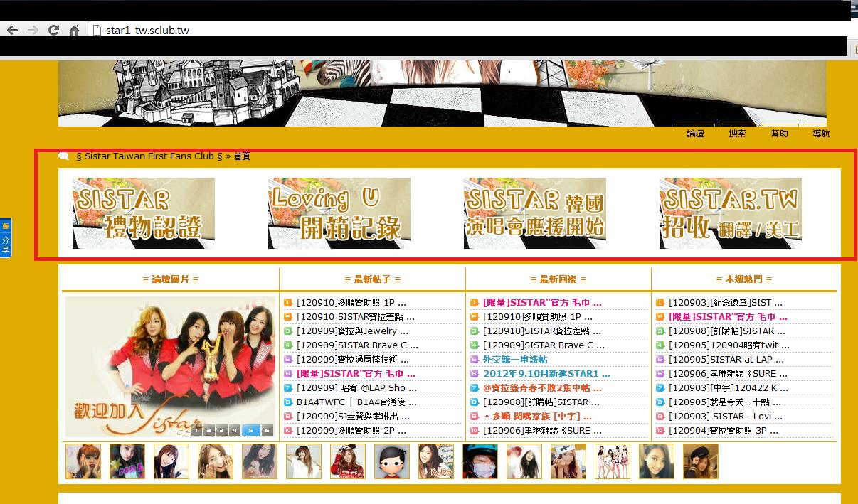This screenshot has height=504, width=858.
Task: Open the 導航 navigation menu item
Action: pos(820,134)
